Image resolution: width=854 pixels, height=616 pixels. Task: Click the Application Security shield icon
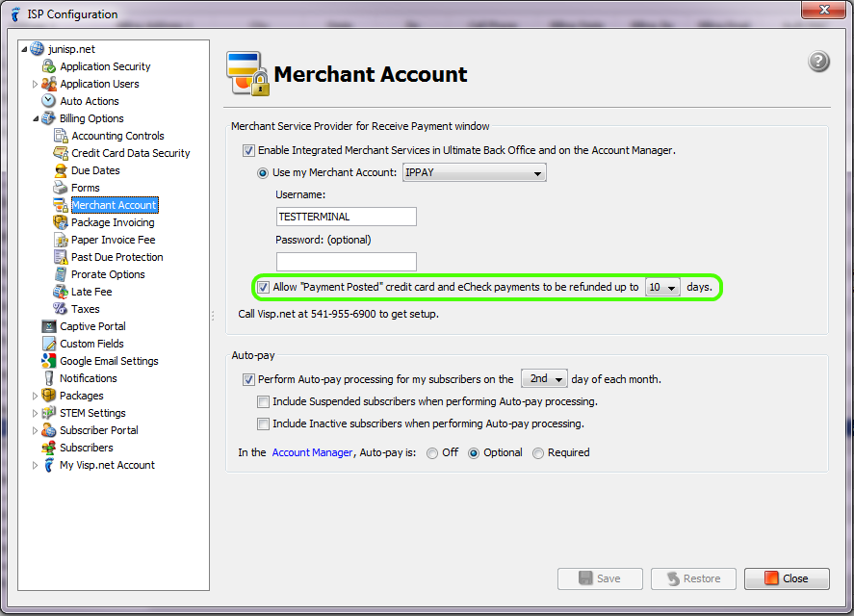coord(48,66)
